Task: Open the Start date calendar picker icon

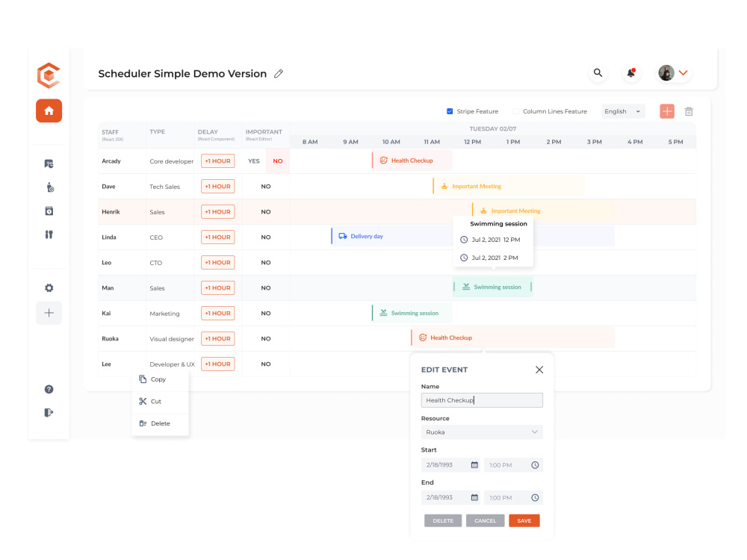Action: 474,464
